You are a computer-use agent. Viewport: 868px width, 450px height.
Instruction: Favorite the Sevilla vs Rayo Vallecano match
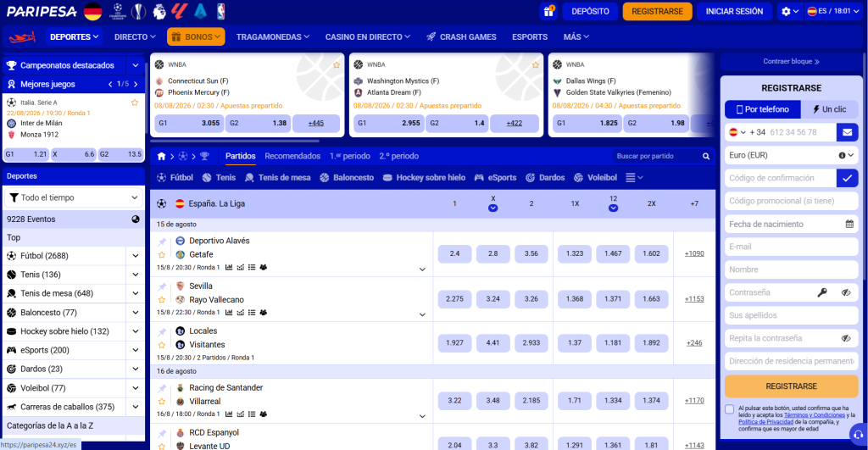pos(162,300)
